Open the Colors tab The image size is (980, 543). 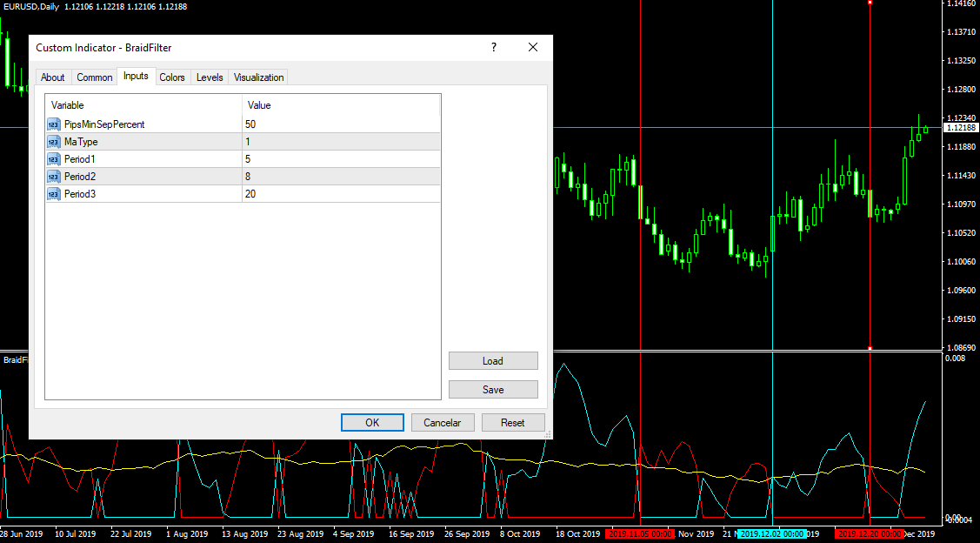172,77
